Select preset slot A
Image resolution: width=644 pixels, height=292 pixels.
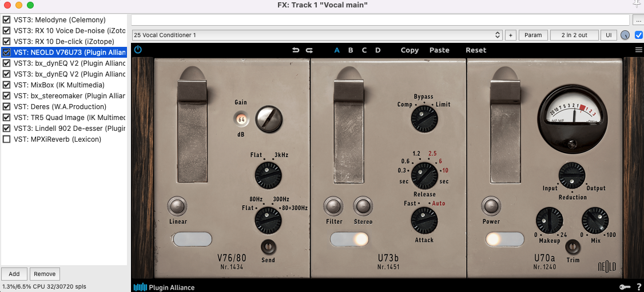(337, 50)
